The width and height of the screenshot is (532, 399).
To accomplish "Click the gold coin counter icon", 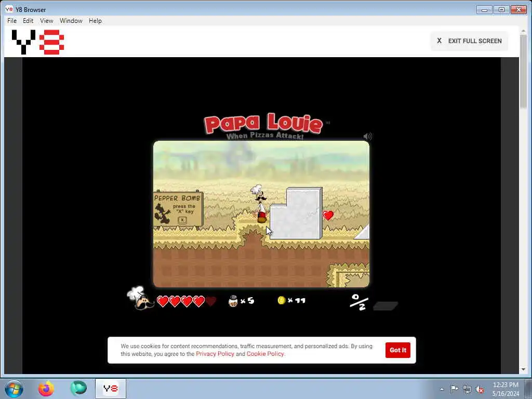I will pyautogui.click(x=281, y=300).
